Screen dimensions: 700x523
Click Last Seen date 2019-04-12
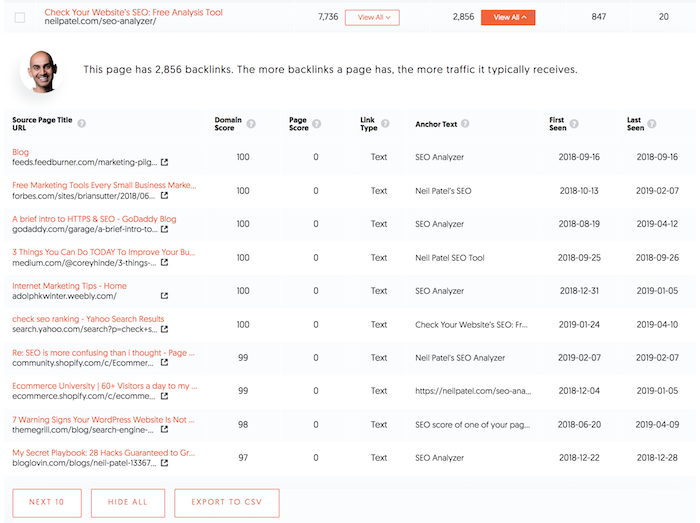657,224
